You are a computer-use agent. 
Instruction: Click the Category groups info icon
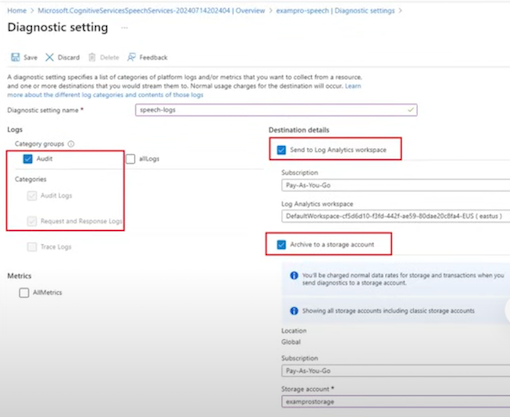tap(71, 144)
